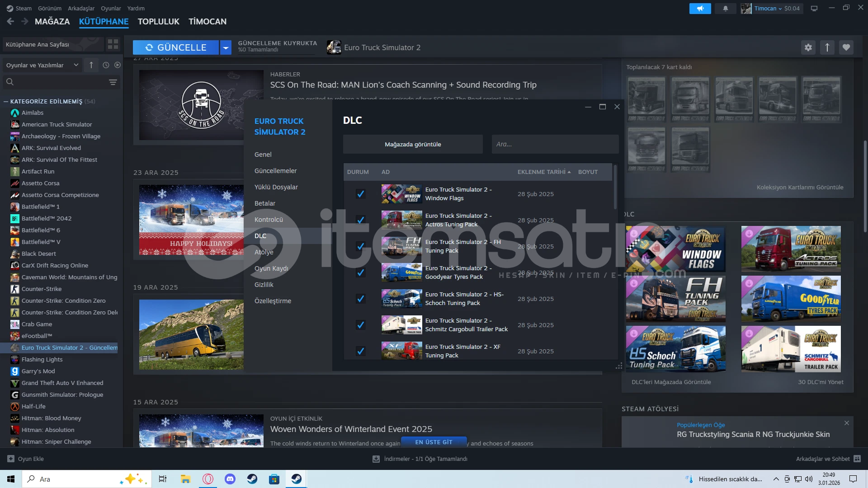Click the DLC search Ara field

coord(555,144)
